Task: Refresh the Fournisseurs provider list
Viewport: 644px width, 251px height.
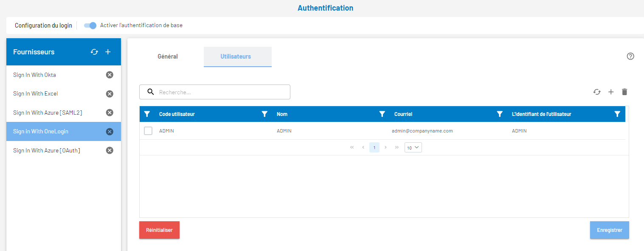Action: pos(94,52)
